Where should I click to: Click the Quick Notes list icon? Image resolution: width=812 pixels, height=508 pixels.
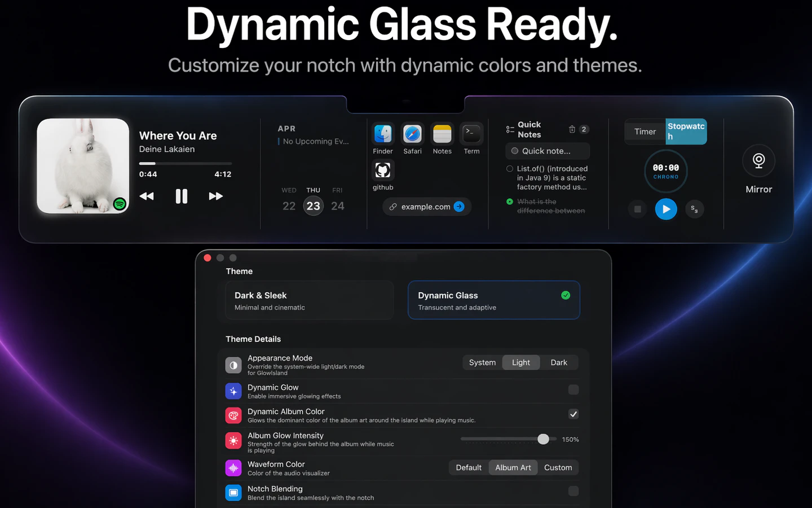510,129
